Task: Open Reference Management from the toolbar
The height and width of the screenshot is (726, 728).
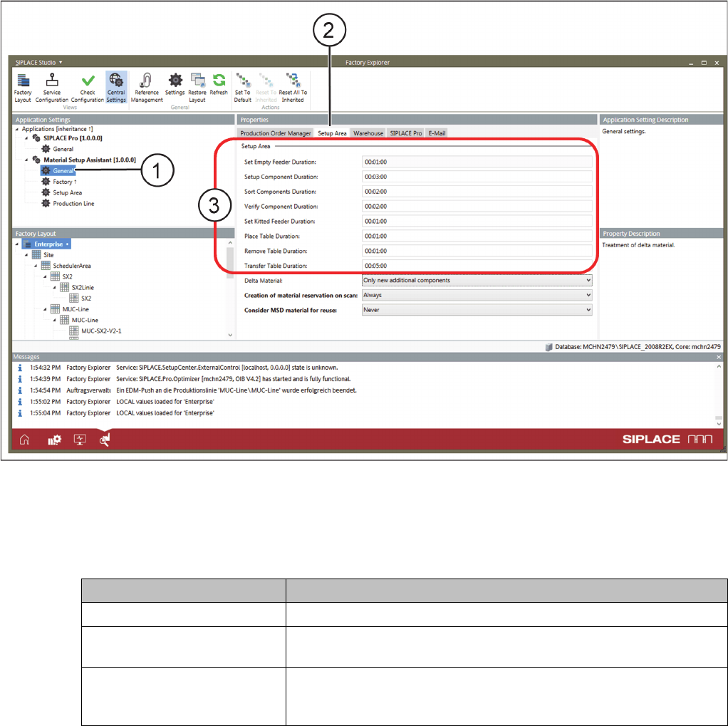Action: tap(147, 82)
